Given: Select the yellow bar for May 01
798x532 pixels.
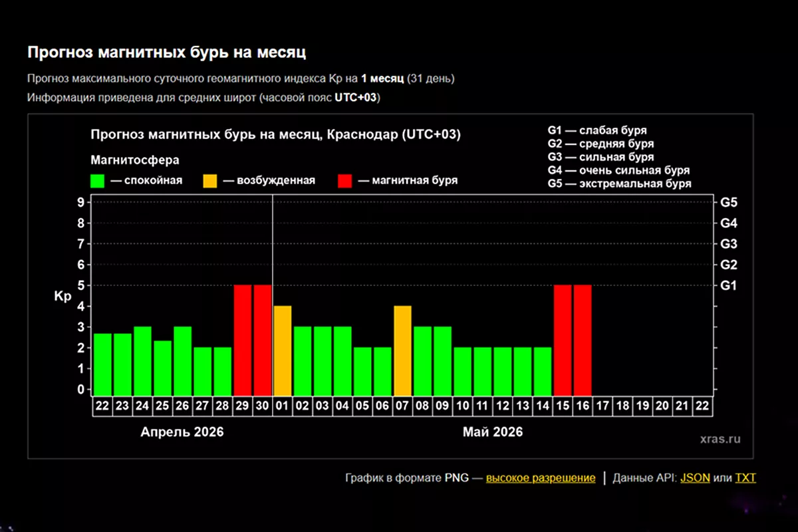Looking at the screenshot, I should 283,350.
